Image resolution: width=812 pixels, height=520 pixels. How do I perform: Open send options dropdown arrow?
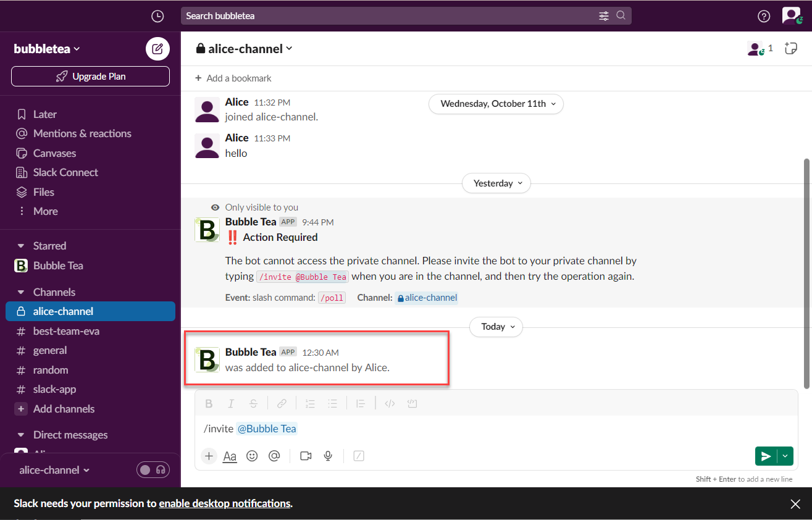click(x=785, y=456)
